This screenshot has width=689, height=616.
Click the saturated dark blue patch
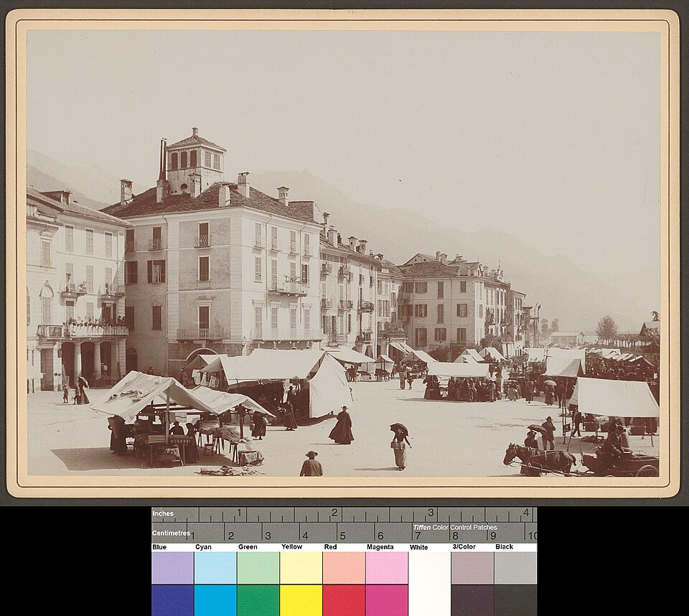tap(172, 600)
